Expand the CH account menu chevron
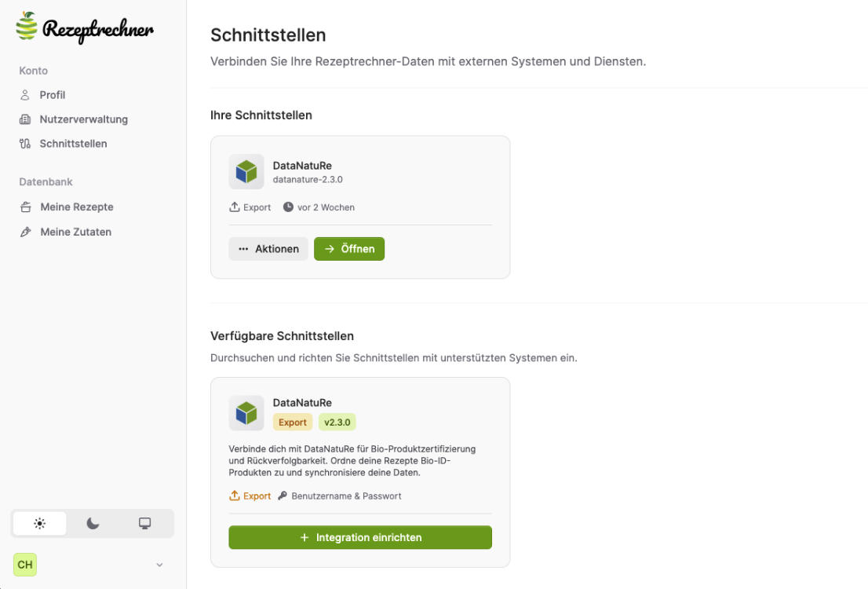868x589 pixels. tap(161, 564)
